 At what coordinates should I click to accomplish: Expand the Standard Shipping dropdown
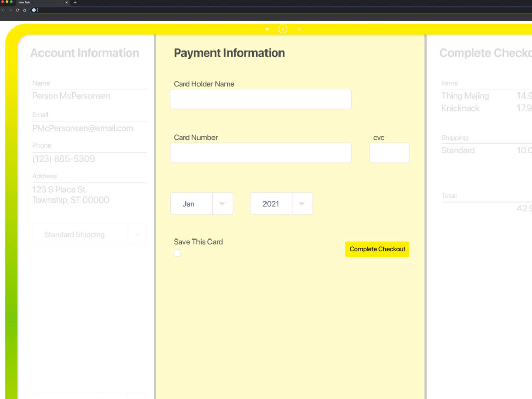coord(89,235)
